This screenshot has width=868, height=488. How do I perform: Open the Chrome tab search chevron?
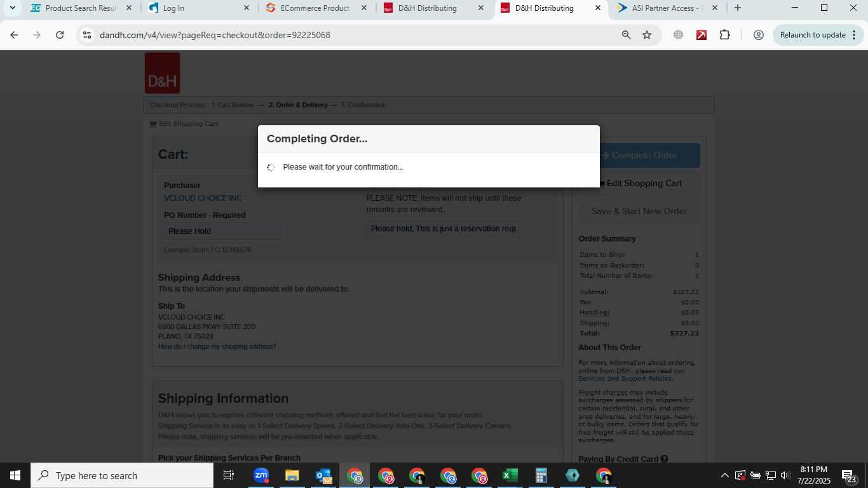coord(12,8)
